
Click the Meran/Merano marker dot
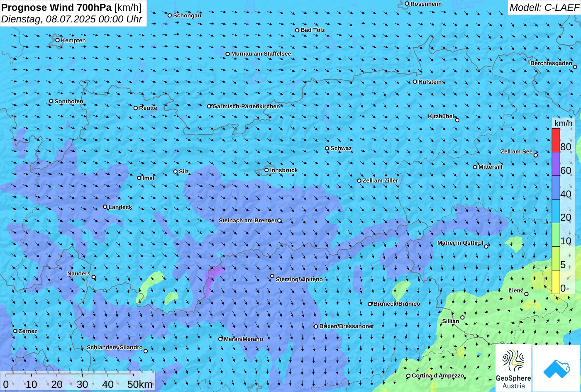tap(220, 339)
